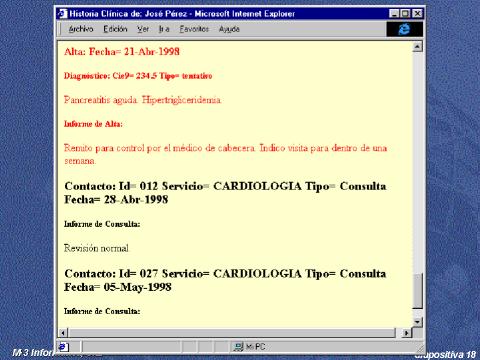The height and width of the screenshot is (360, 480).
Task: Click the Mi PC zone icon
Action: (x=238, y=347)
